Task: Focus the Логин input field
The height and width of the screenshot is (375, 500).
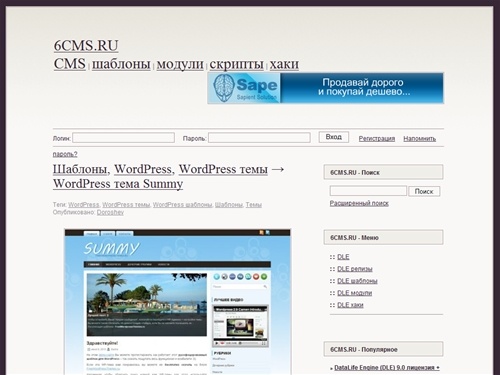Action: (123, 138)
